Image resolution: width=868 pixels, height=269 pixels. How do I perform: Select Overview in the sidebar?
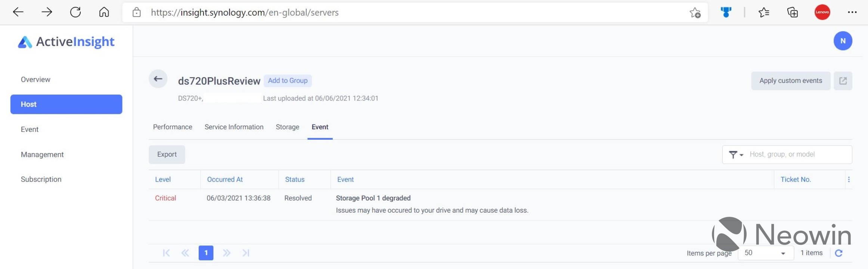pyautogui.click(x=35, y=80)
